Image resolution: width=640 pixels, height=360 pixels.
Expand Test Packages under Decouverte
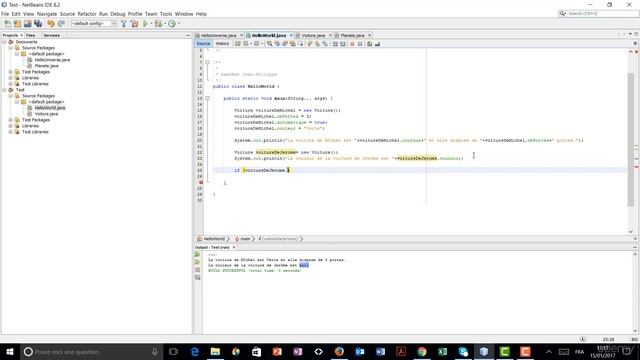click(11, 72)
